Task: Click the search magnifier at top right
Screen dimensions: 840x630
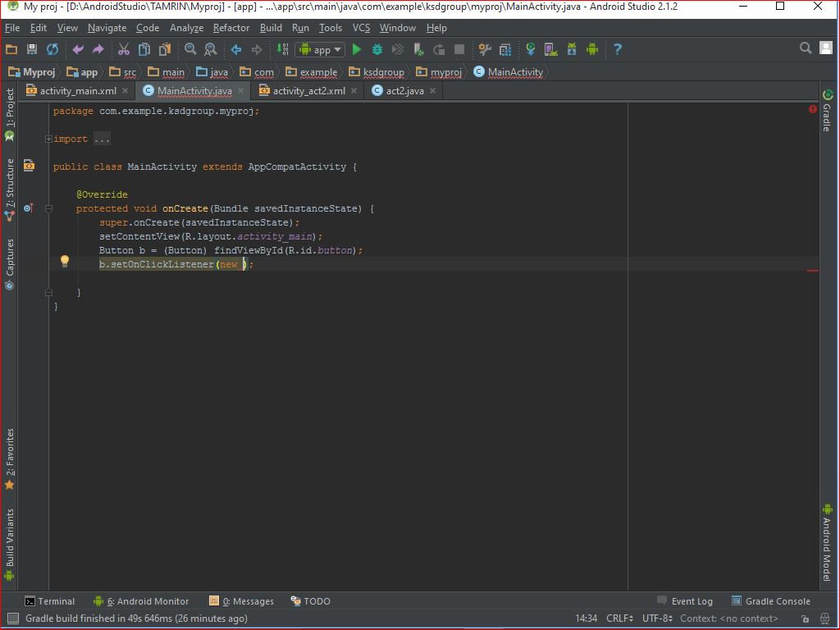Action: (x=806, y=48)
